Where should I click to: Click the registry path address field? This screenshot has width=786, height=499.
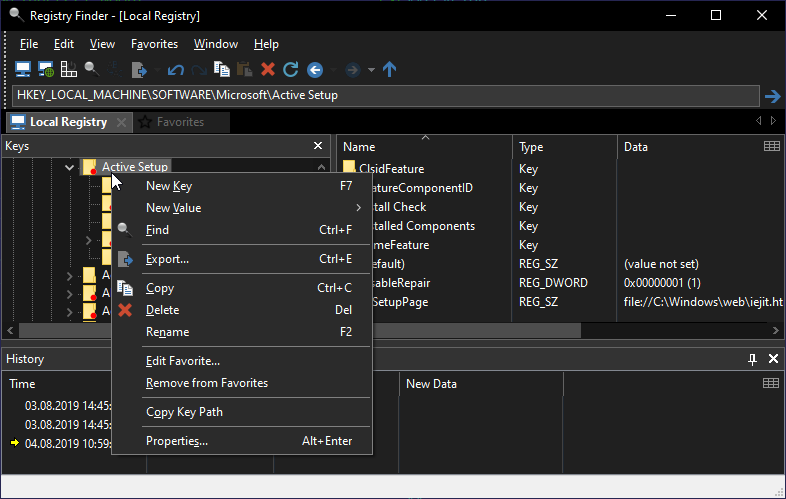385,95
